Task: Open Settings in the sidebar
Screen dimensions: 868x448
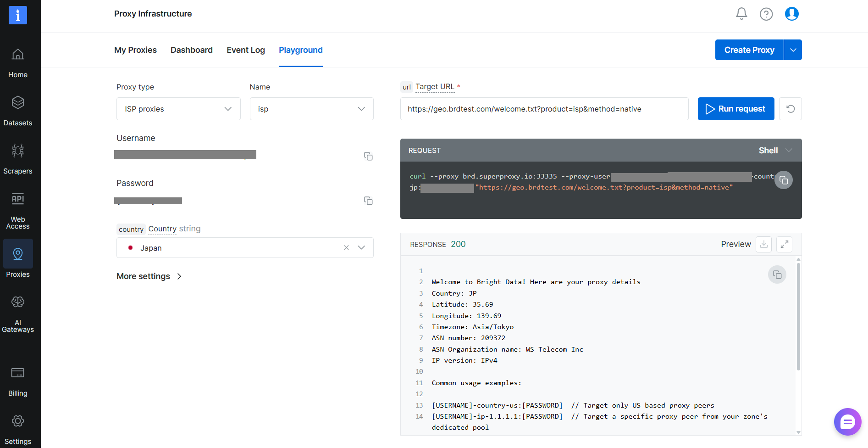Action: (18, 430)
